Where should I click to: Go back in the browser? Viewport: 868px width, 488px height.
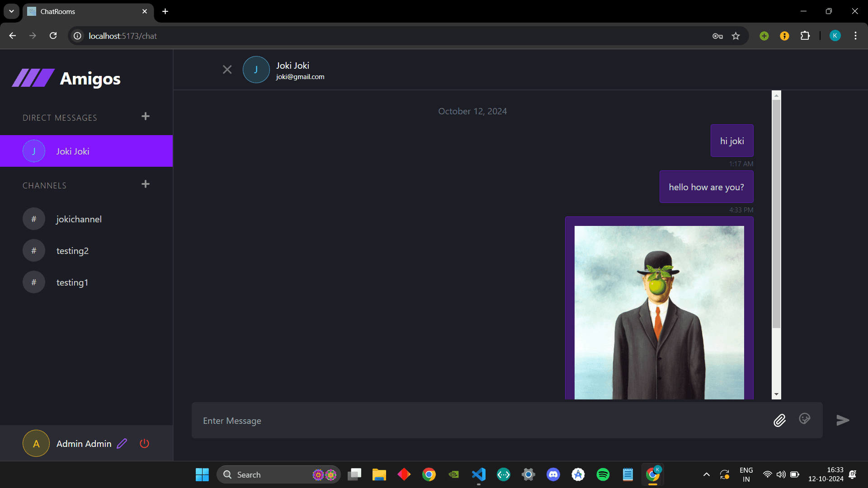(13, 36)
